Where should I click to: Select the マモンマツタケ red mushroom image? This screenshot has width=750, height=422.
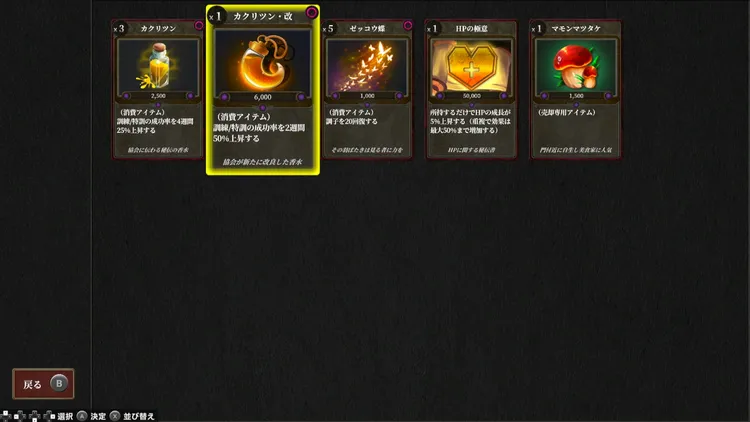coord(576,66)
